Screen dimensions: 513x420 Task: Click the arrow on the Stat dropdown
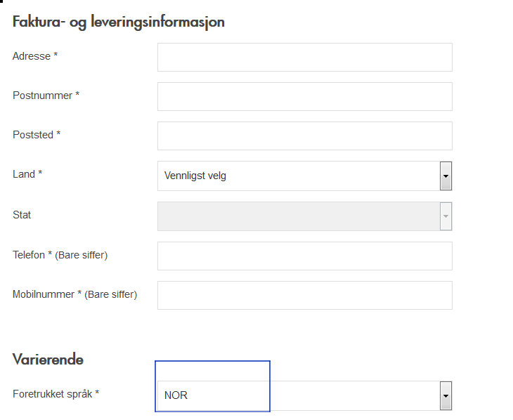446,216
